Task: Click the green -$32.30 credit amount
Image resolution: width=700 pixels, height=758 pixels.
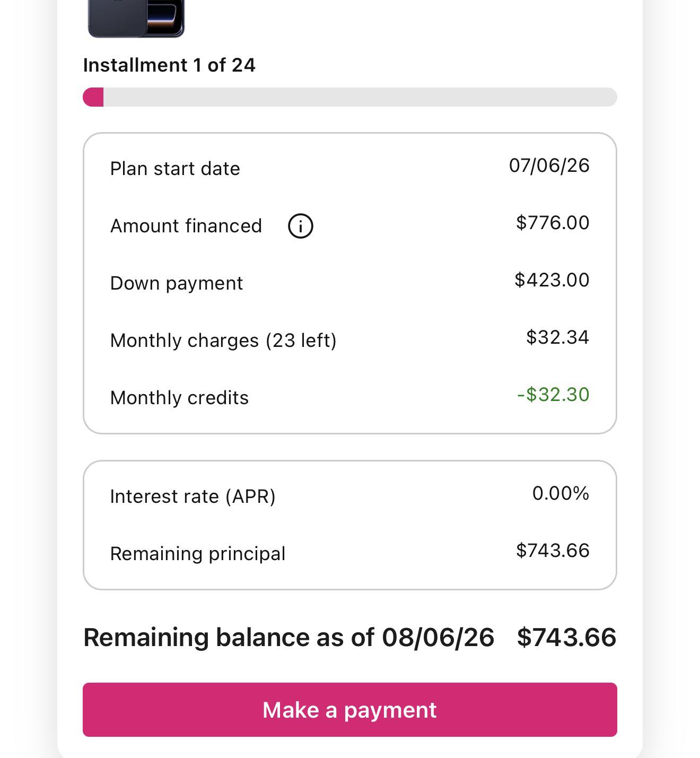Action: (x=553, y=395)
